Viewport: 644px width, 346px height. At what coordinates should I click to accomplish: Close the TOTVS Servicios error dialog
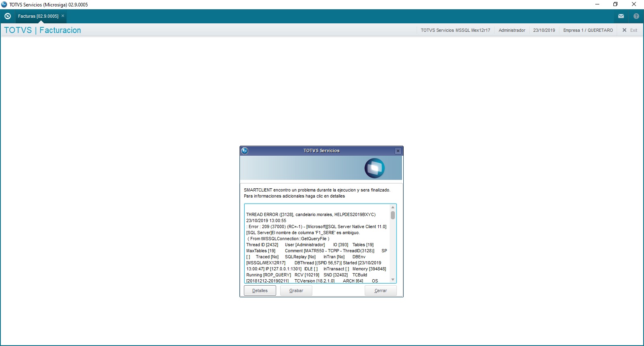click(398, 151)
